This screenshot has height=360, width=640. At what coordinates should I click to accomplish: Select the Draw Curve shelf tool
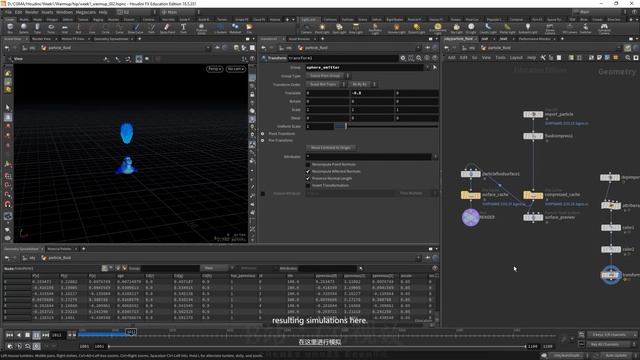point(136,29)
